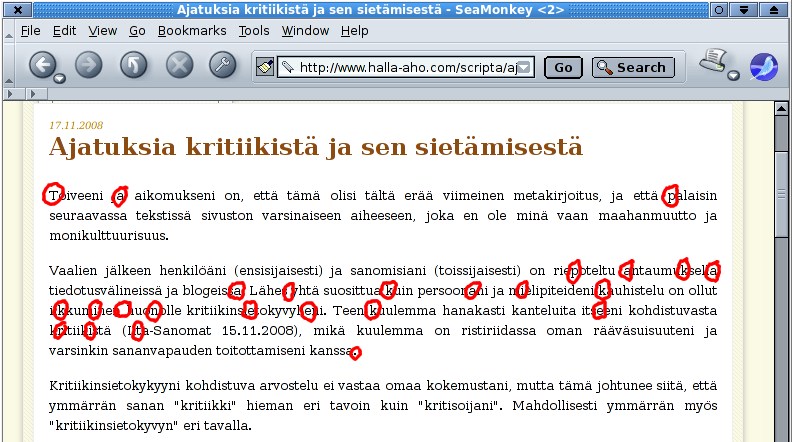
Task: Open the Edit menu
Action: 64,31
